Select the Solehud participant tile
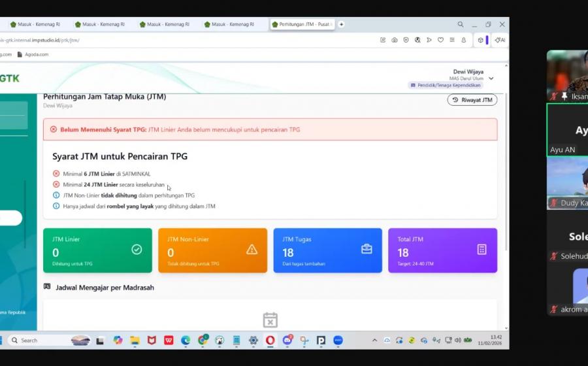Viewport: 588px width, 366px height. coord(567,237)
